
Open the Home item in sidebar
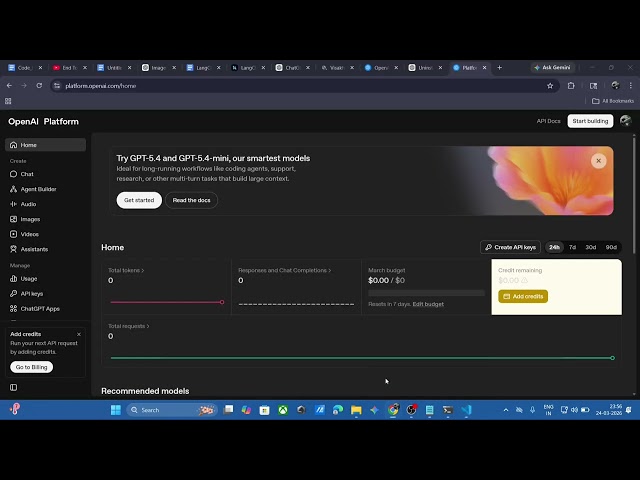tap(45, 145)
